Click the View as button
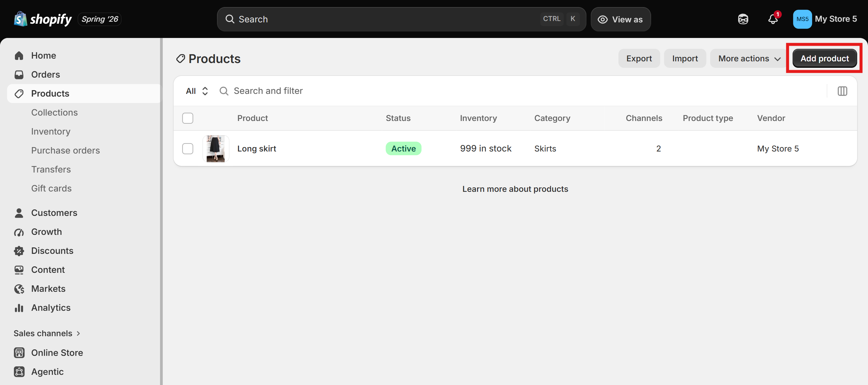This screenshot has height=385, width=868. [620, 19]
